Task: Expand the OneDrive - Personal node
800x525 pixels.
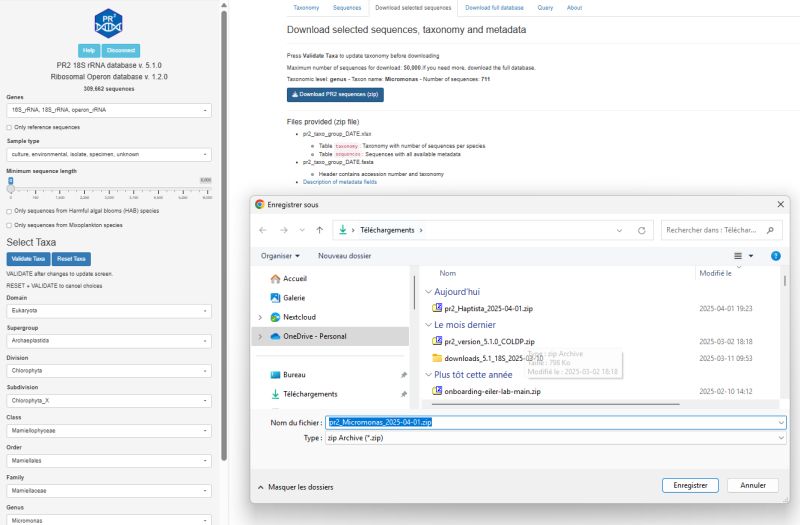Action: tap(260, 337)
